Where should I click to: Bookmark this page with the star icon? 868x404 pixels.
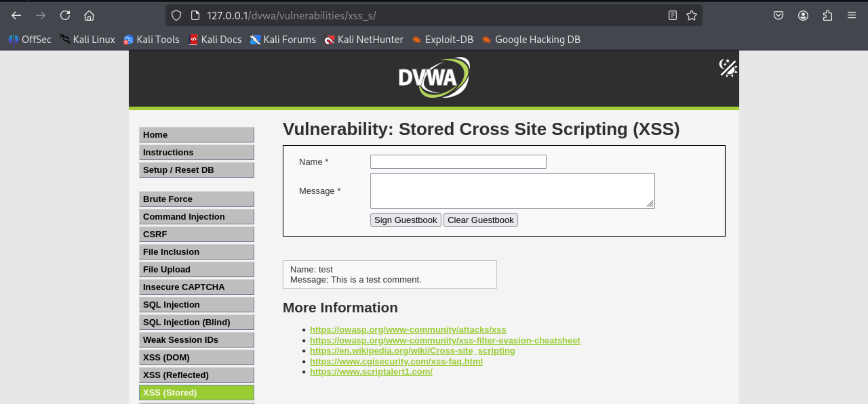691,16
